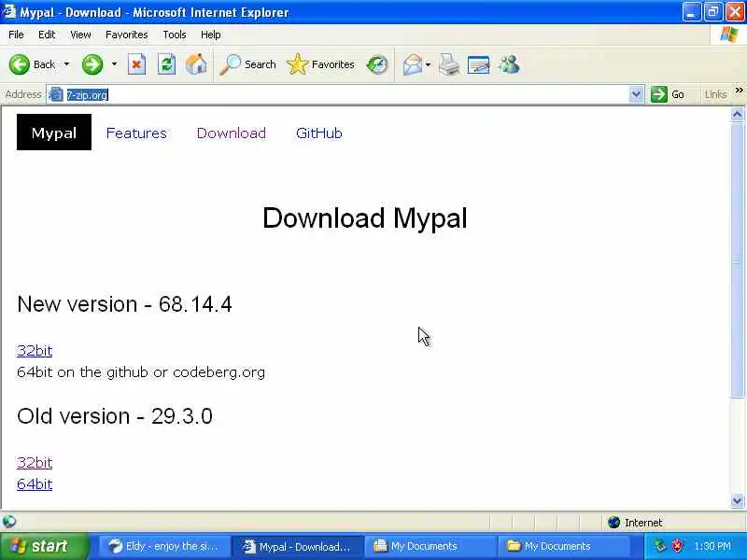Click the status bar page icon at left
Image resolution: width=747 pixels, height=560 pixels.
point(9,522)
